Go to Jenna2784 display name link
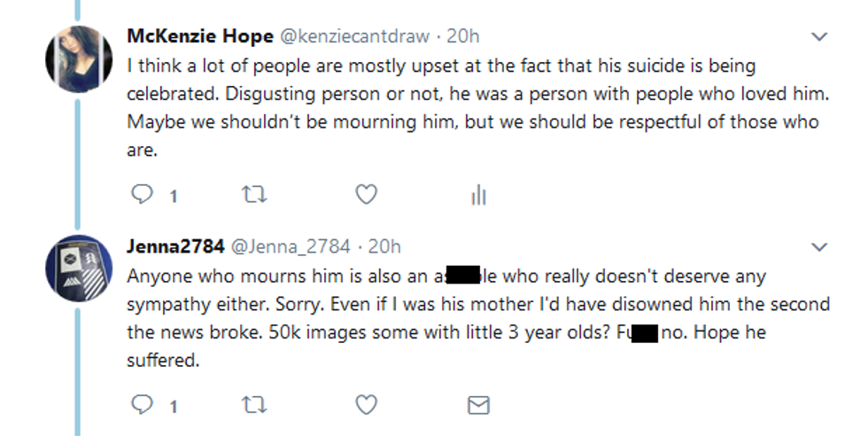Screen dimensions: 868x436 (176, 245)
